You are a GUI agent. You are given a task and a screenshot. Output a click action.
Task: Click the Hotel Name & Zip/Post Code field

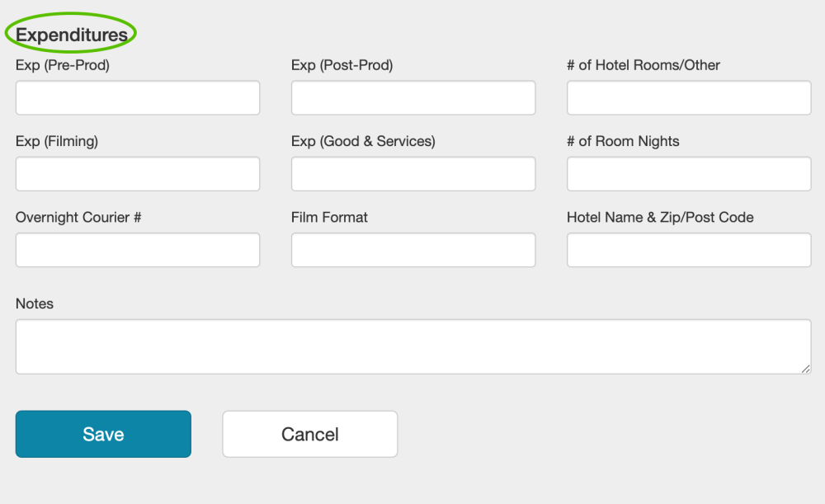click(689, 250)
